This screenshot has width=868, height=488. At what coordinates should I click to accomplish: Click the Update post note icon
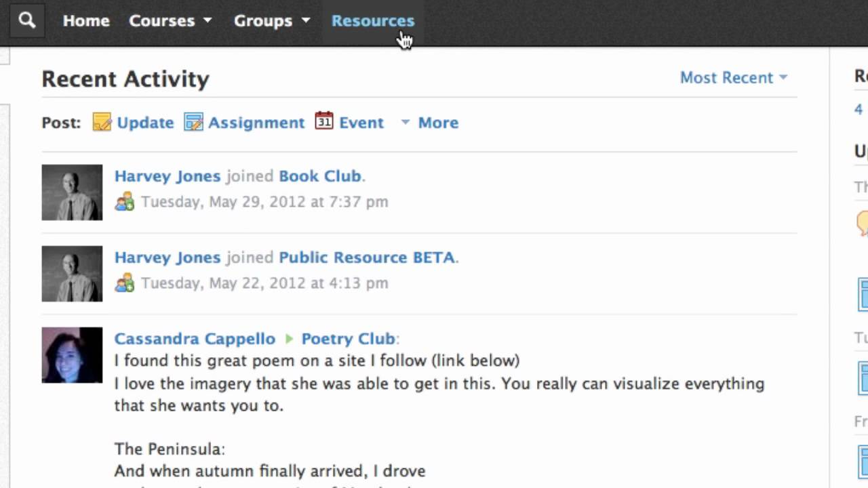point(102,122)
